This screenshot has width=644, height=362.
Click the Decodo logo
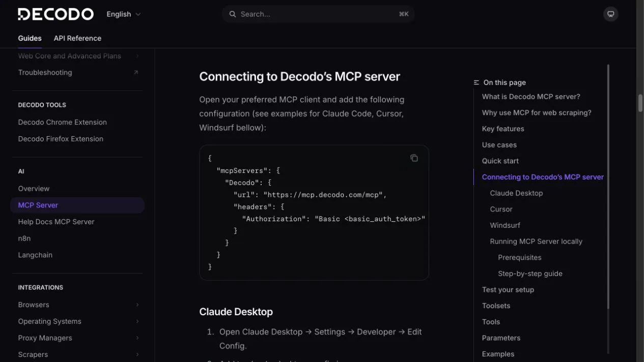(x=55, y=14)
